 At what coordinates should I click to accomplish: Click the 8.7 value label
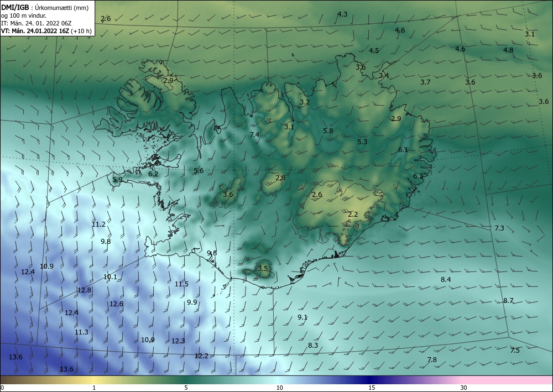tap(508, 301)
